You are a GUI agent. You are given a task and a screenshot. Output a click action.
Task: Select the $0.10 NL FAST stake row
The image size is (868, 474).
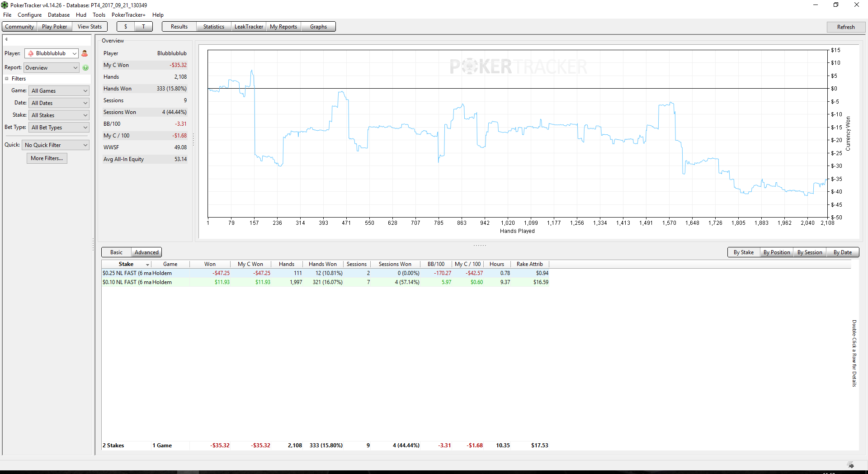click(x=325, y=282)
